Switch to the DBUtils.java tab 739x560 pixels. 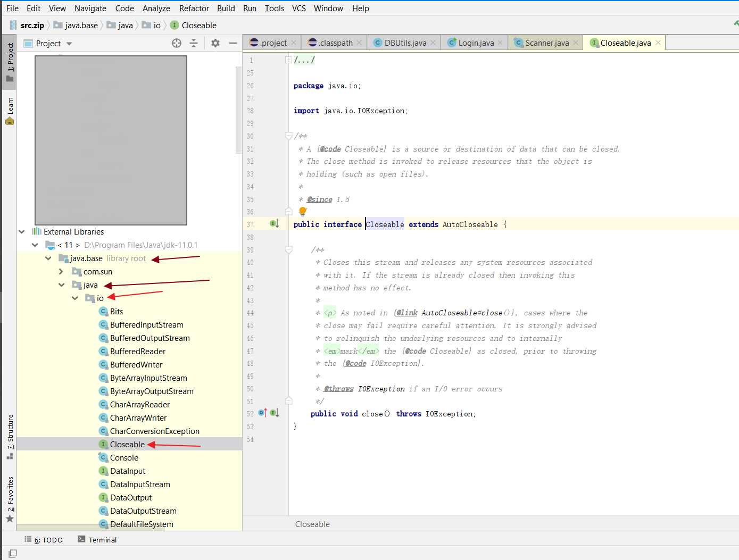405,43
